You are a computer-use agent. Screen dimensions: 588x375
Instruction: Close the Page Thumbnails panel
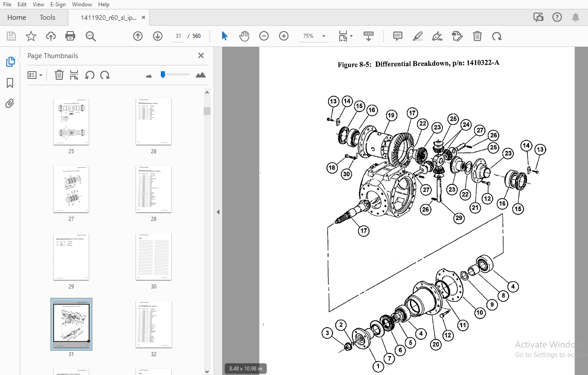pyautogui.click(x=201, y=55)
